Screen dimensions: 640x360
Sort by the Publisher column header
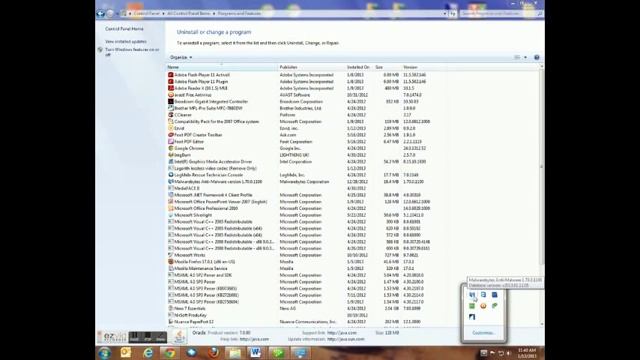pyautogui.click(x=311, y=67)
